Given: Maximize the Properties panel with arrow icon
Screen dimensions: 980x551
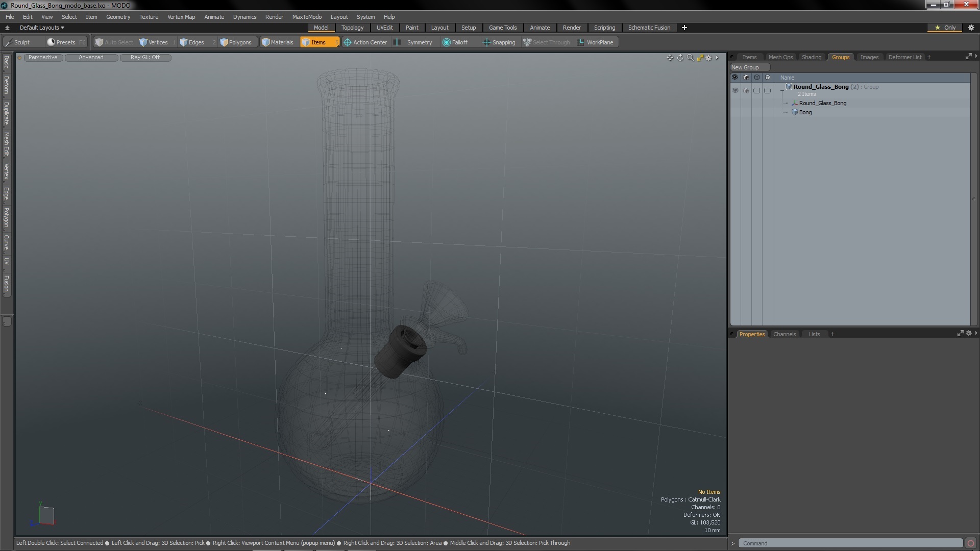Looking at the screenshot, I should point(960,333).
